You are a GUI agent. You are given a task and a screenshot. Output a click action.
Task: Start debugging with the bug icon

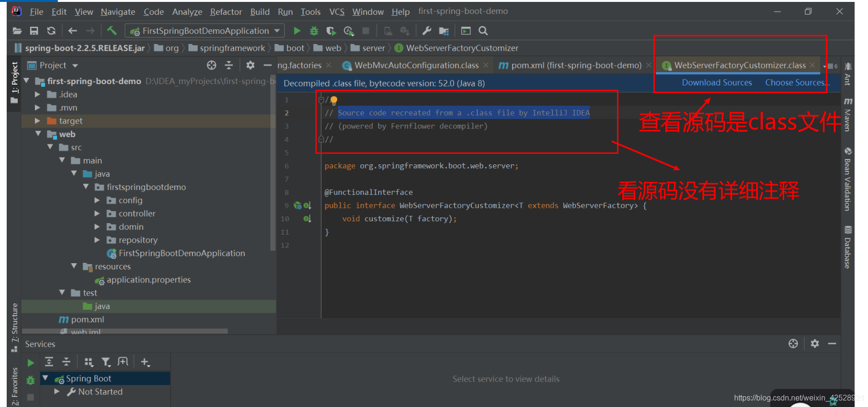314,31
